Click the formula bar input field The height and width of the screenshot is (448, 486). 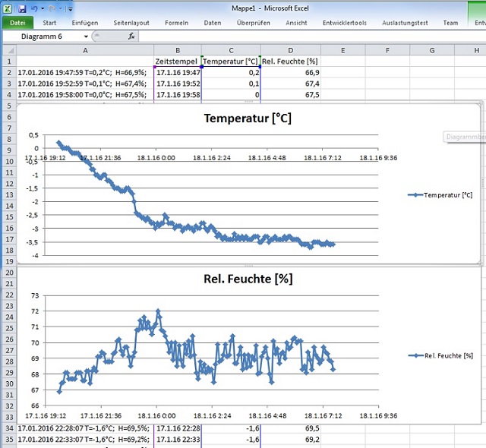point(304,36)
